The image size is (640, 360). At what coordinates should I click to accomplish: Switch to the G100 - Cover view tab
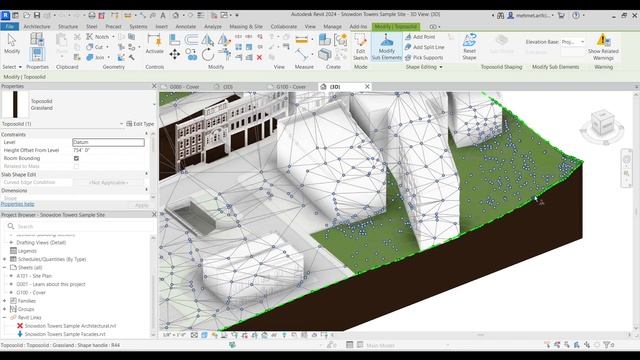(291, 87)
